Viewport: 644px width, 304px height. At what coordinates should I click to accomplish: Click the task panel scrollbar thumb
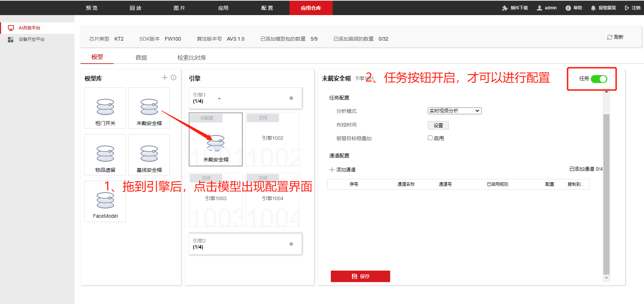point(606,194)
